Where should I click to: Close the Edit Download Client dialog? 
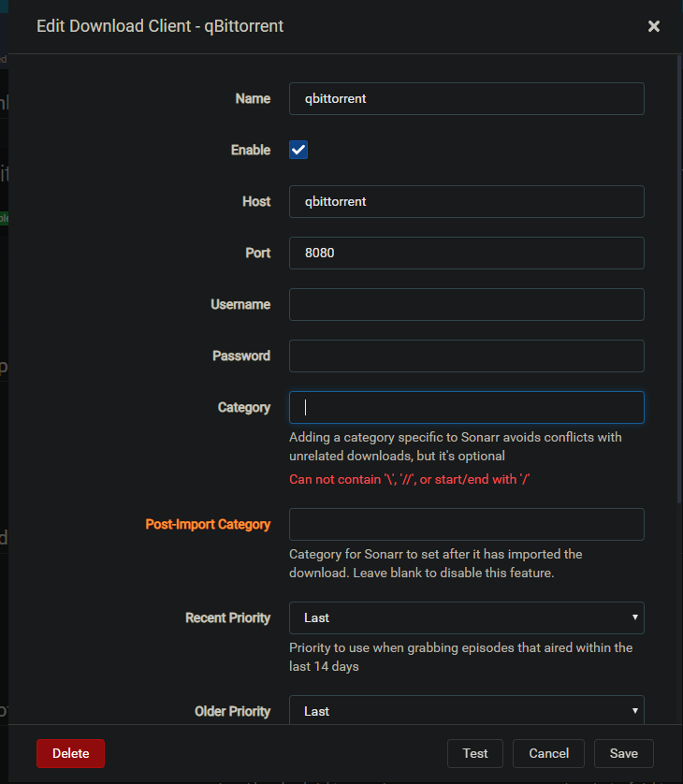653,26
